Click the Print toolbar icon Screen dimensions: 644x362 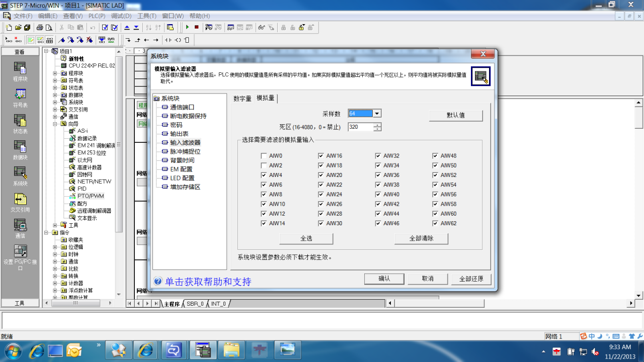(x=40, y=27)
